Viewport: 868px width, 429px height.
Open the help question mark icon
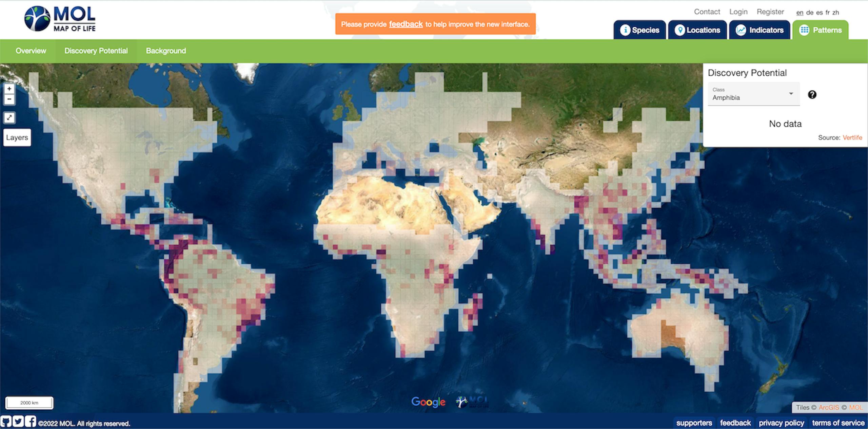click(x=812, y=95)
